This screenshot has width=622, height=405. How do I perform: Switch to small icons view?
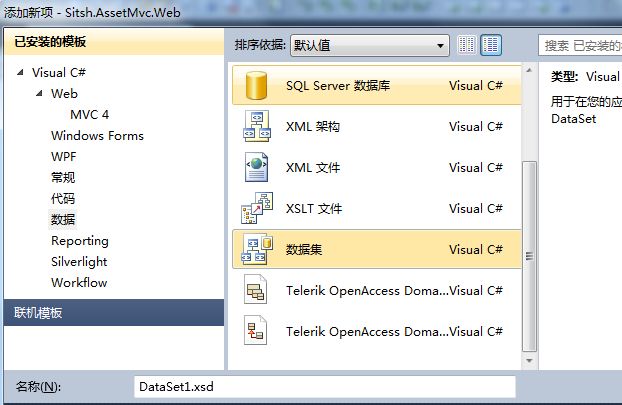tap(466, 45)
